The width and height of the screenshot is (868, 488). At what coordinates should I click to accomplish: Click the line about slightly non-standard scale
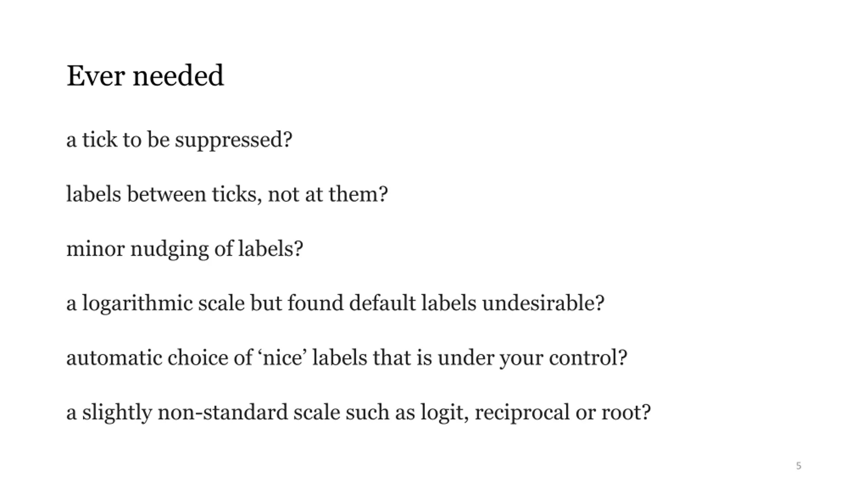coord(358,413)
